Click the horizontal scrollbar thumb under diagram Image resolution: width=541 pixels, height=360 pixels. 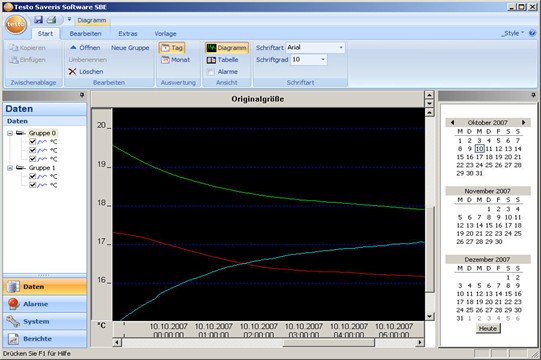tap(328, 342)
